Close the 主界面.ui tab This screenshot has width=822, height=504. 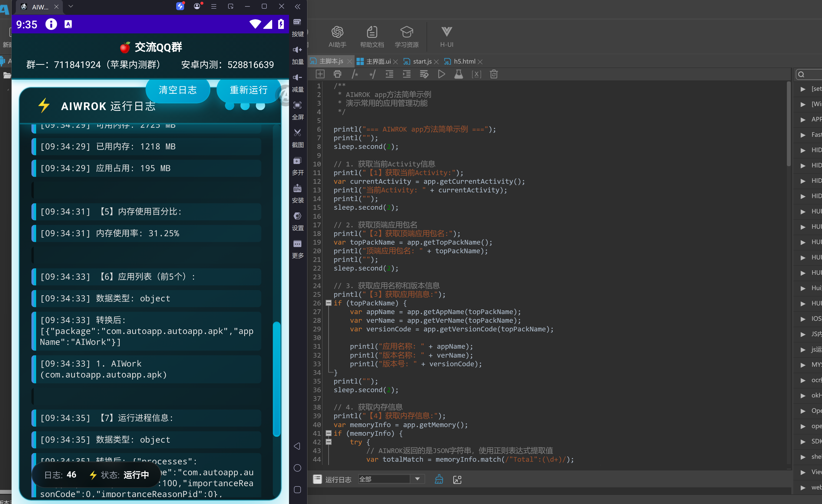tap(396, 62)
